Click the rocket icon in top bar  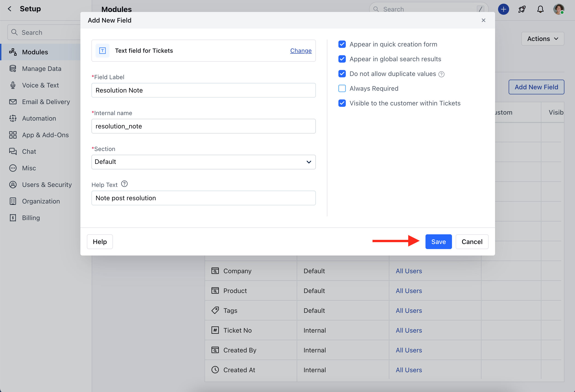tap(522, 9)
